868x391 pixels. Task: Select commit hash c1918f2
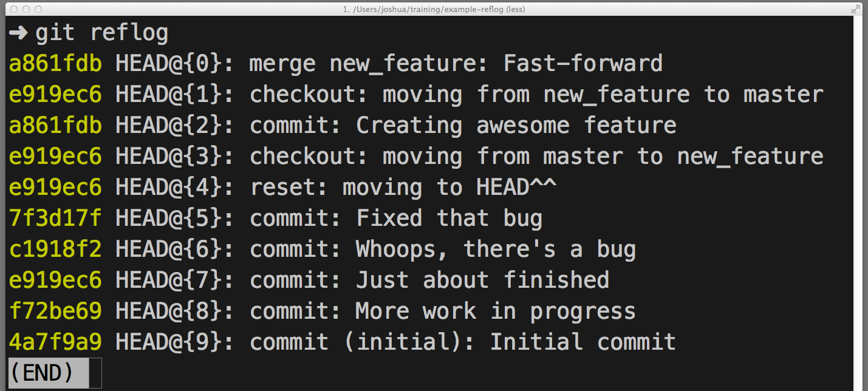click(55, 248)
